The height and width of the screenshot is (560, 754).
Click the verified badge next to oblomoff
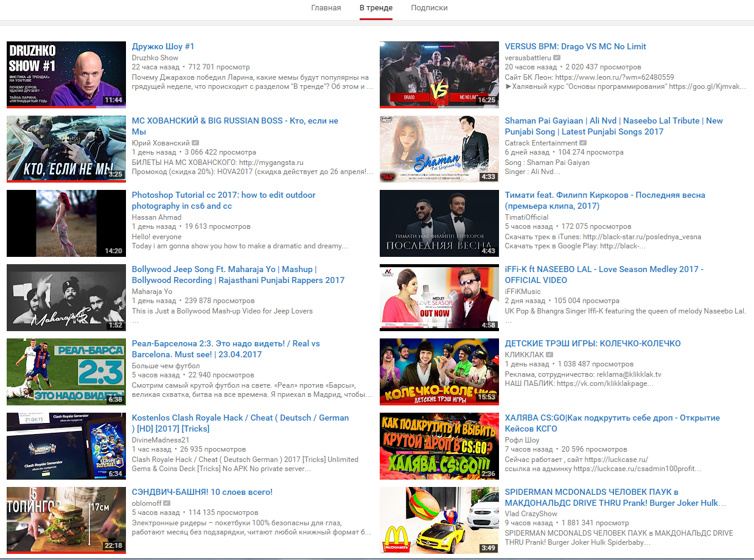(167, 503)
